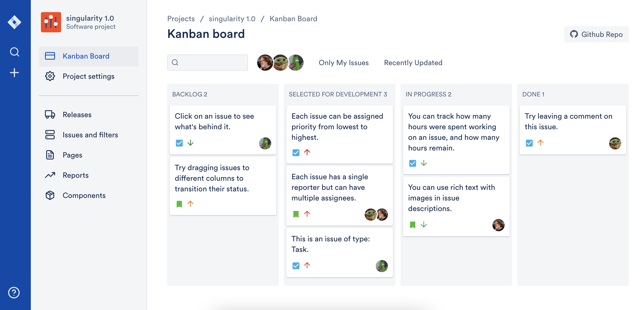This screenshot has height=310, width=644.
Task: Open the Reports sidebar item
Action: (x=76, y=175)
